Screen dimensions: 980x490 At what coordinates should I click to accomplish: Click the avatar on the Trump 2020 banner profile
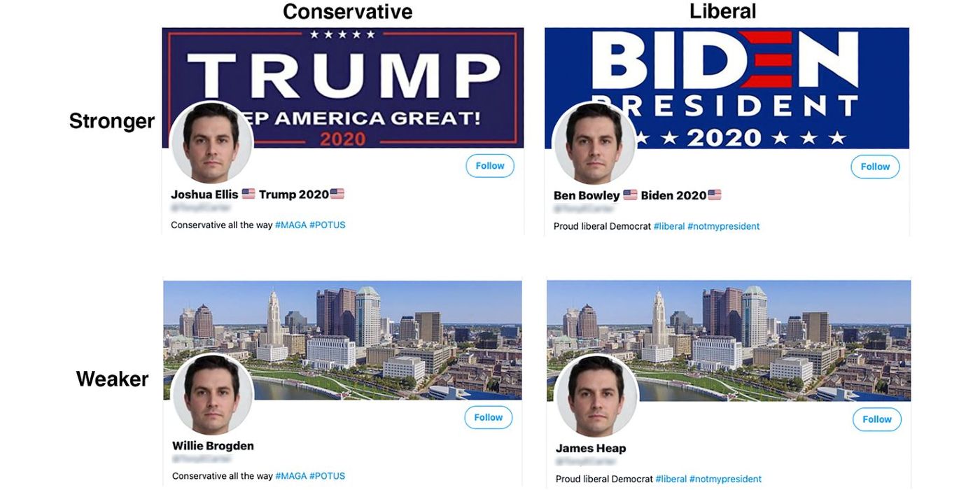211,143
